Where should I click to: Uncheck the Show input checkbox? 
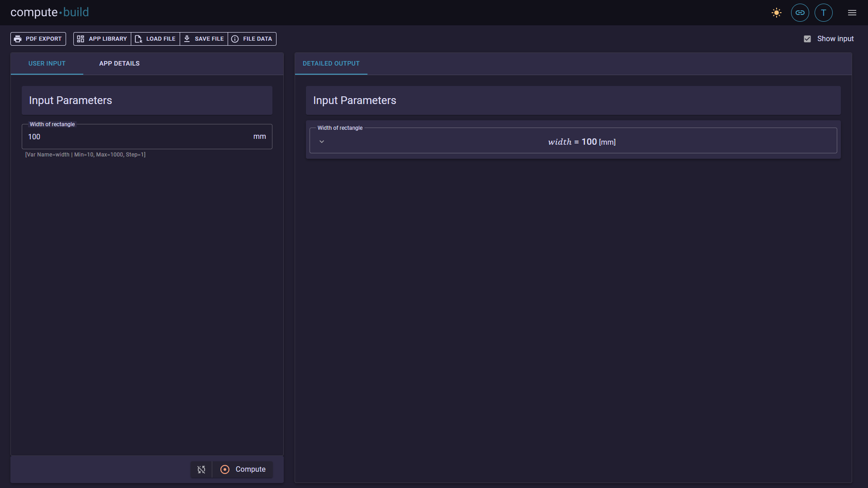pos(807,38)
